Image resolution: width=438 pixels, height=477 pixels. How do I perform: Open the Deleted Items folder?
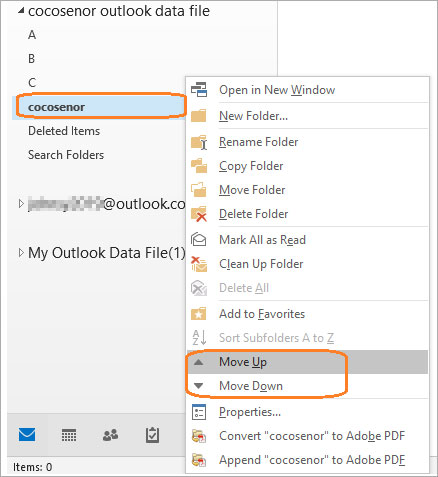click(64, 131)
